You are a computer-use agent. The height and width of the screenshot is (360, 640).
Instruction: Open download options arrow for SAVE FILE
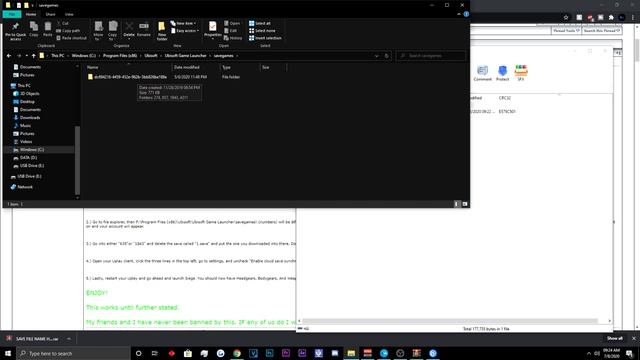tap(69, 339)
